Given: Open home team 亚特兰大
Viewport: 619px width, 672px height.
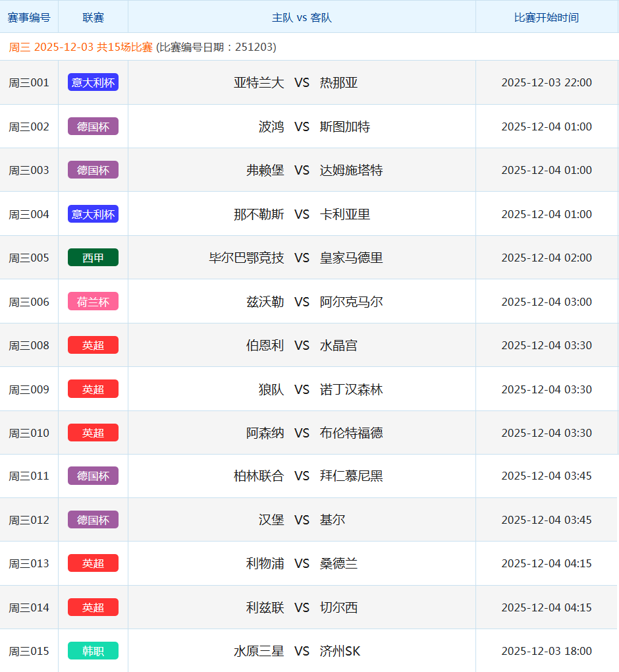Looking at the screenshot, I should pyautogui.click(x=259, y=82).
